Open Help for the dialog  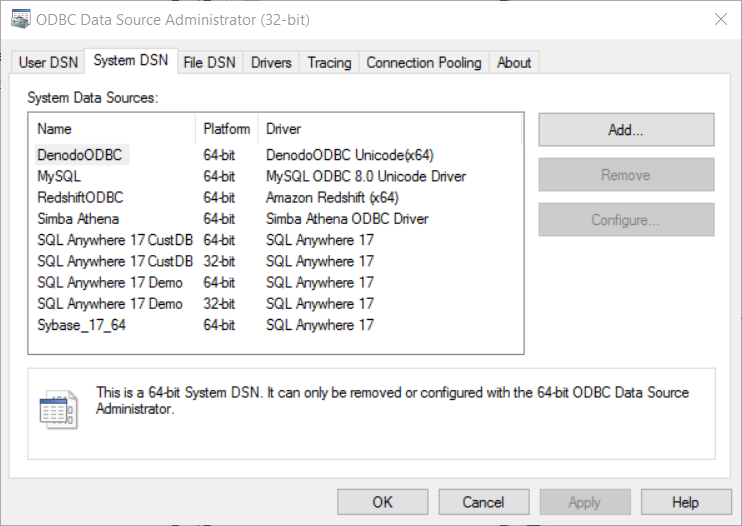pos(686,502)
